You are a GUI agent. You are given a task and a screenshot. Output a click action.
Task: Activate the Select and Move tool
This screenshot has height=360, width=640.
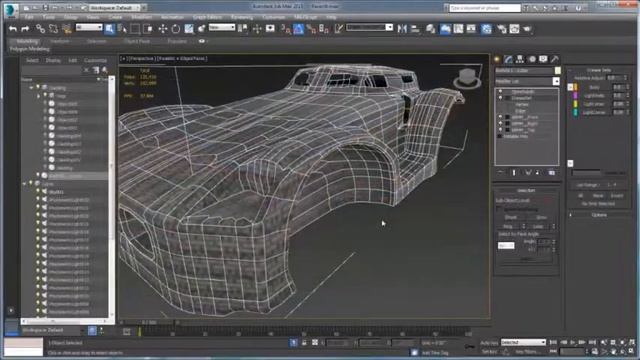click(x=163, y=29)
